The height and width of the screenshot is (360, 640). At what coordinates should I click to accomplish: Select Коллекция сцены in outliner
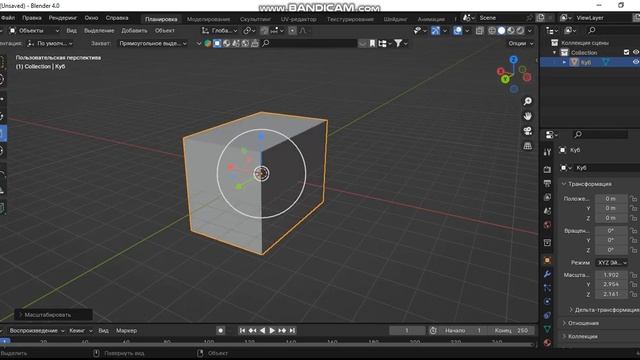click(584, 43)
